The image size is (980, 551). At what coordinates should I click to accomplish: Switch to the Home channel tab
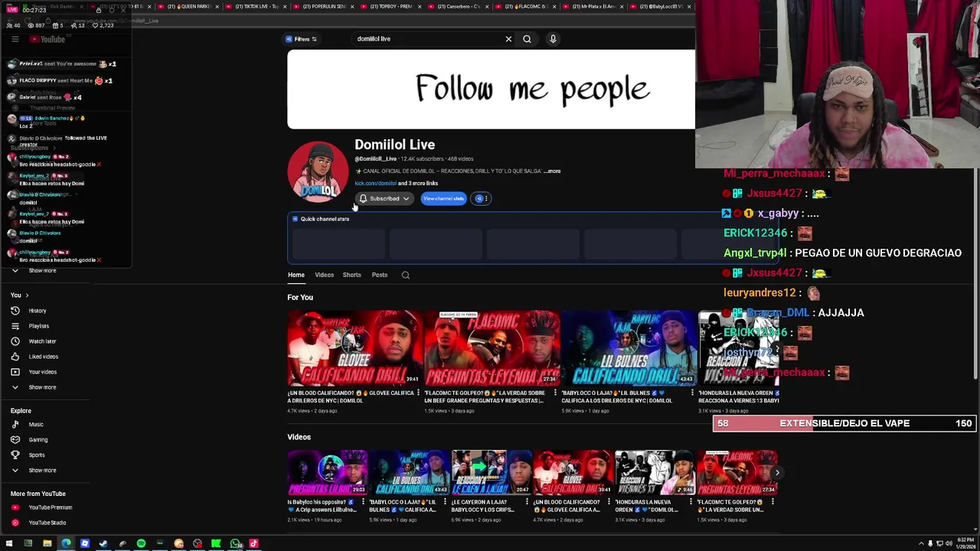pos(296,275)
